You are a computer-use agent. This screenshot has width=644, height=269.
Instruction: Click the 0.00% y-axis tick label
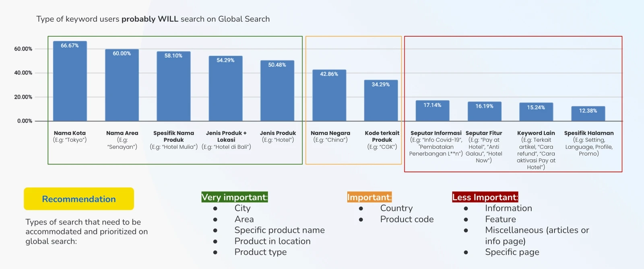pyautogui.click(x=25, y=121)
